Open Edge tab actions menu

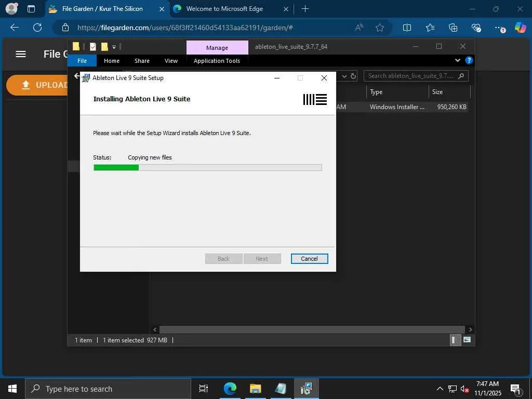pos(31,9)
